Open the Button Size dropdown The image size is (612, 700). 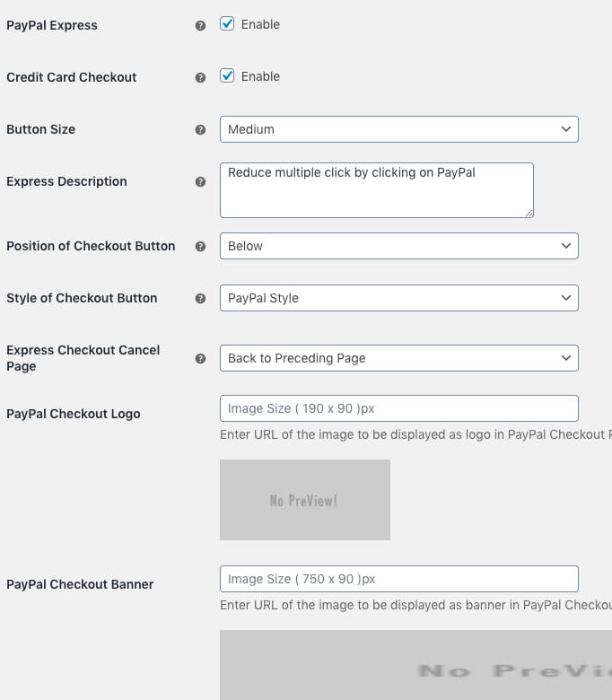398,129
